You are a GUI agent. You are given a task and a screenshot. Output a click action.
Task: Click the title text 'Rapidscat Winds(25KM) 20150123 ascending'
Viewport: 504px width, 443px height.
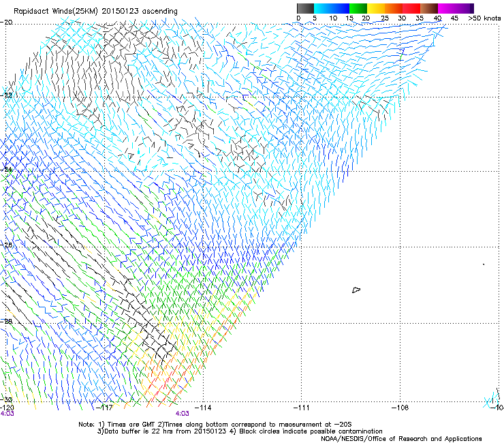tap(95, 12)
